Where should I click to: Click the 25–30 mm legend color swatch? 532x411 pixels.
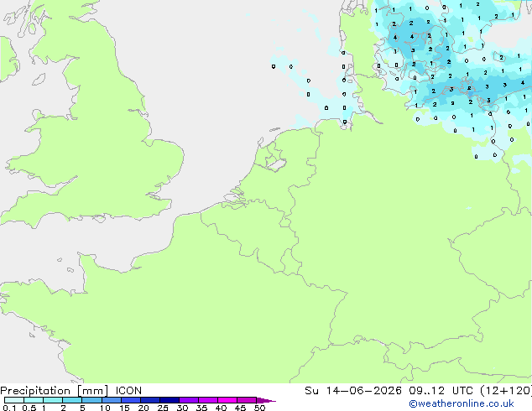click(x=170, y=400)
